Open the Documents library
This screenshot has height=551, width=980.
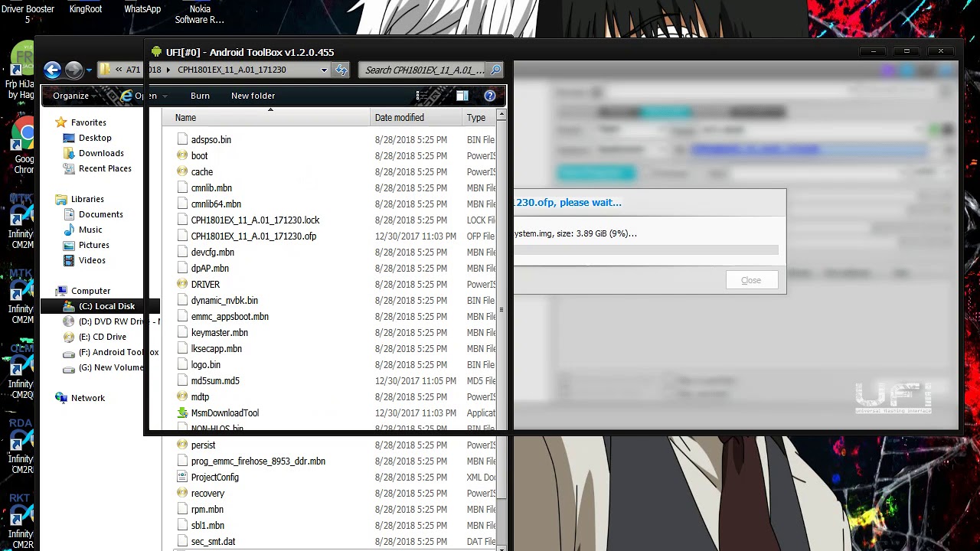pos(100,214)
